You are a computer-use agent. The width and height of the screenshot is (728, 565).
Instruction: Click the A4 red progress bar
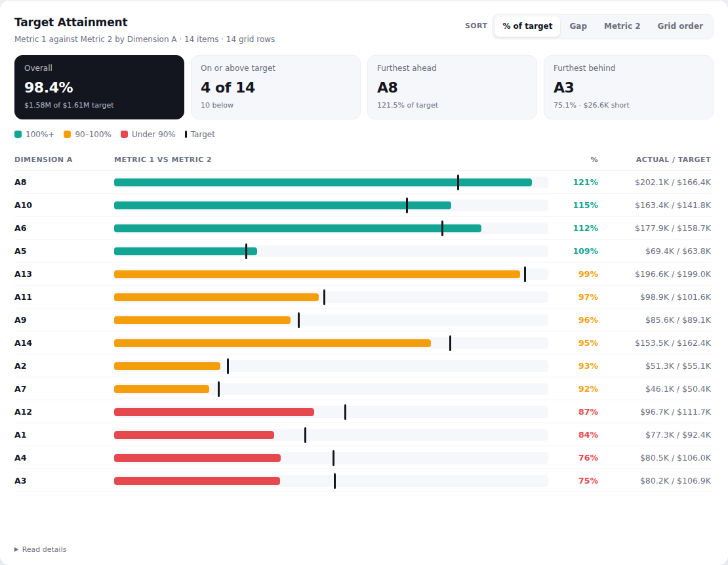(x=197, y=458)
